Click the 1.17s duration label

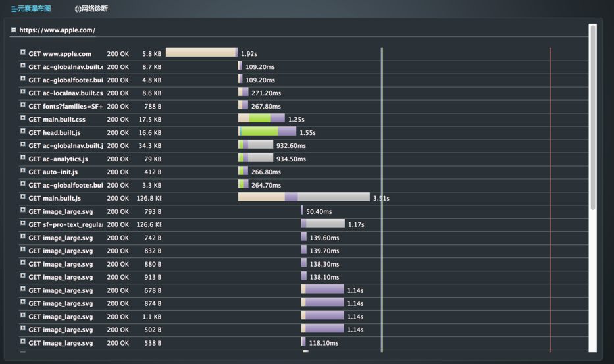(x=356, y=225)
